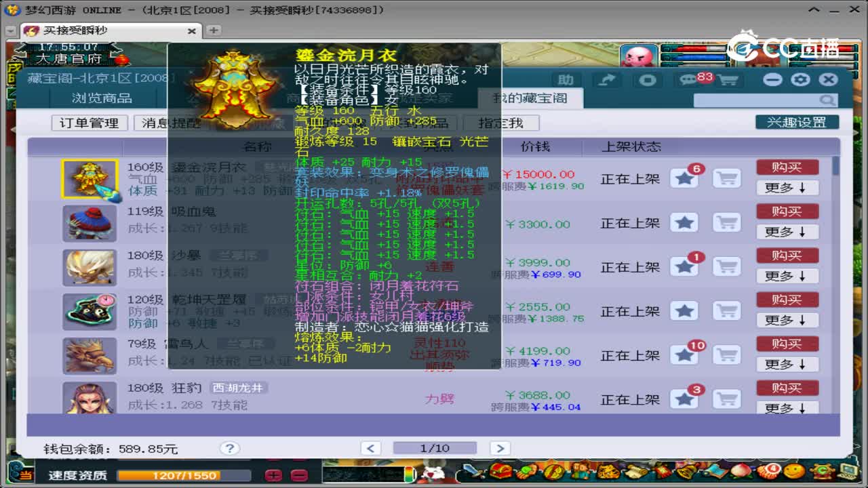Expand 更多 menu for 沙暴 row
Image resolution: width=868 pixels, height=488 pixels.
[x=787, y=276]
